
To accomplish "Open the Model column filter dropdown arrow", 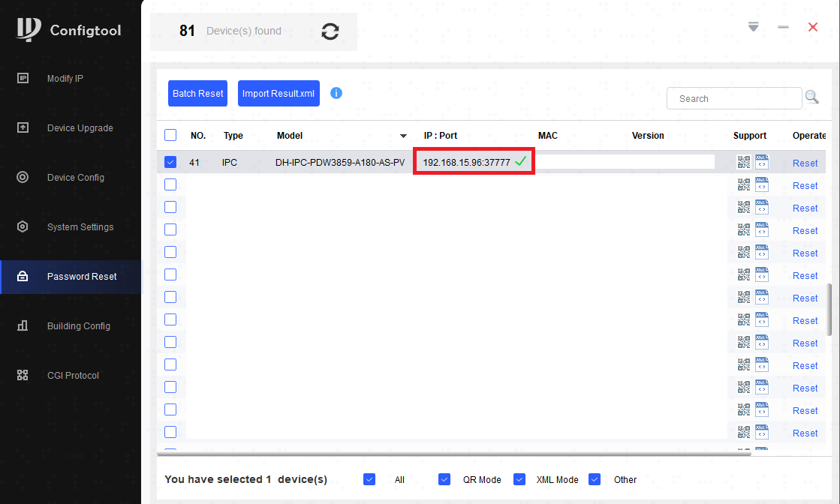I will (403, 136).
